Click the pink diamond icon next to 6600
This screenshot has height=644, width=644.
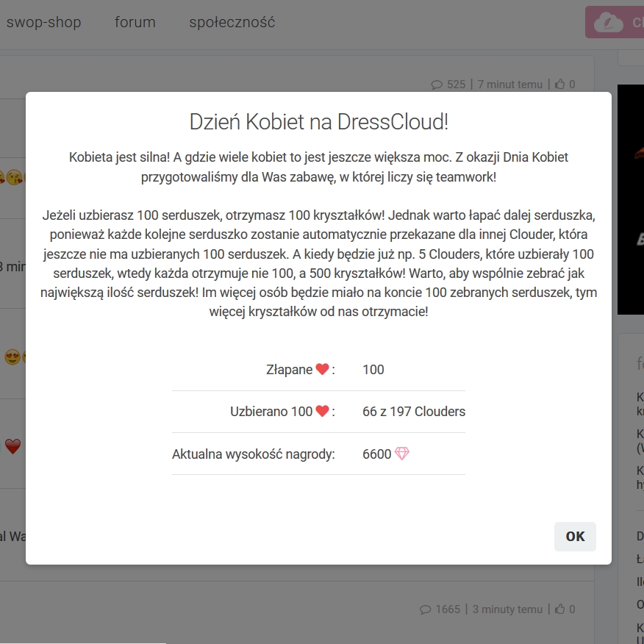coord(401,454)
